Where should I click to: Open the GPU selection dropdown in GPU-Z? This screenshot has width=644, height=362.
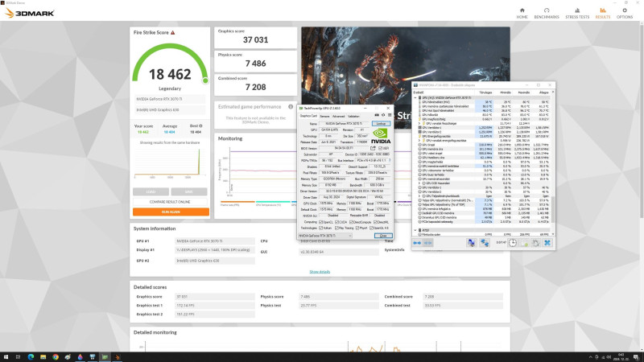325,236
